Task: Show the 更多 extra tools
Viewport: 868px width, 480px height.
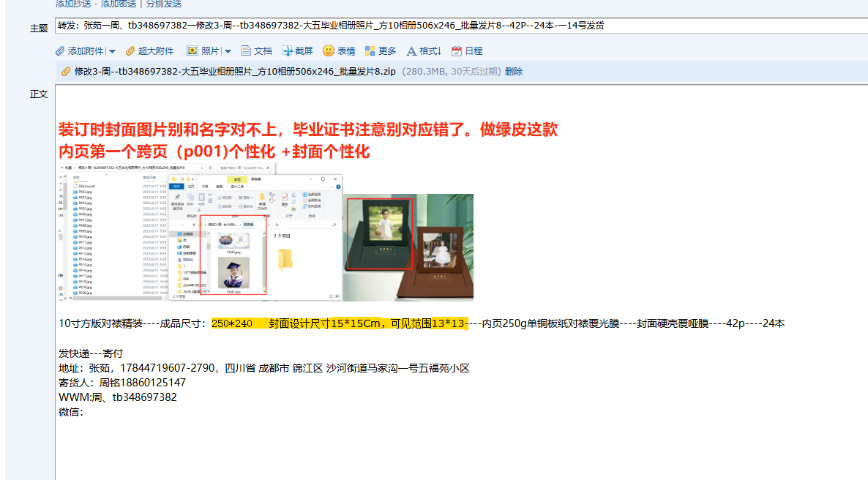Action: (381, 51)
